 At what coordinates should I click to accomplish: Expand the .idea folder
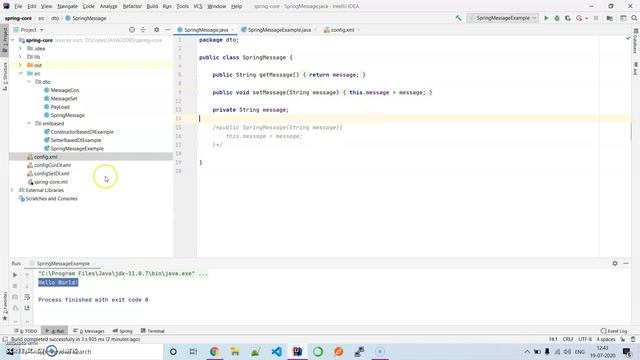(20, 49)
